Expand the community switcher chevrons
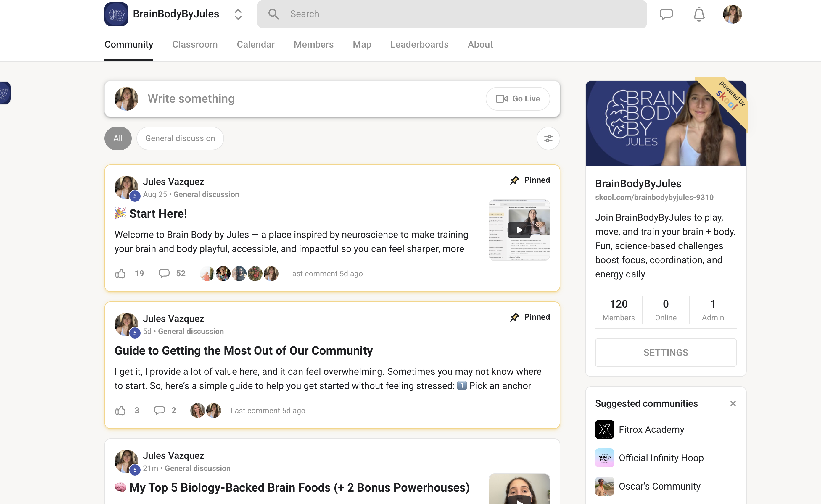The image size is (821, 504). tap(238, 14)
